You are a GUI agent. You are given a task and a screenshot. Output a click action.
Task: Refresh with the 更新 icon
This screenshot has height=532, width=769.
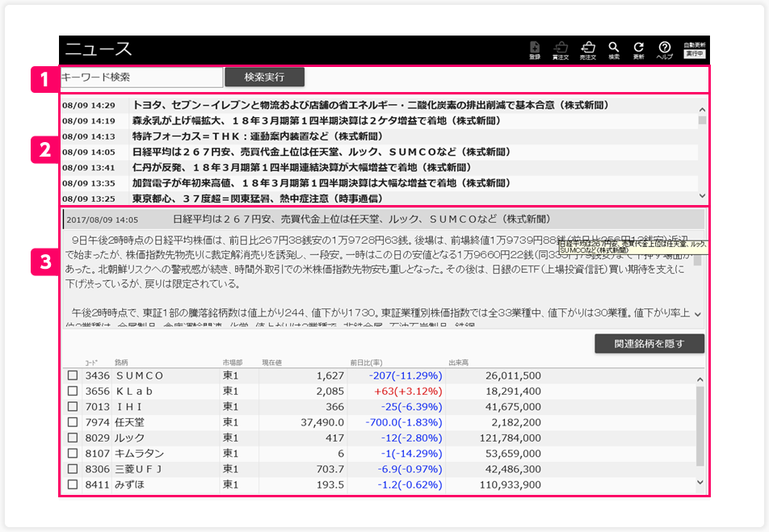point(638,50)
